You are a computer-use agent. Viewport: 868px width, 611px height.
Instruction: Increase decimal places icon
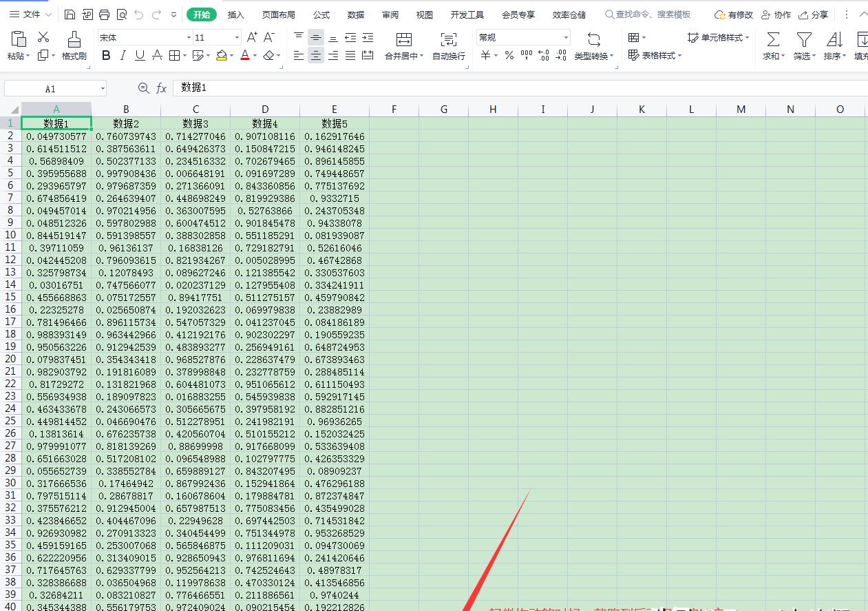click(544, 55)
